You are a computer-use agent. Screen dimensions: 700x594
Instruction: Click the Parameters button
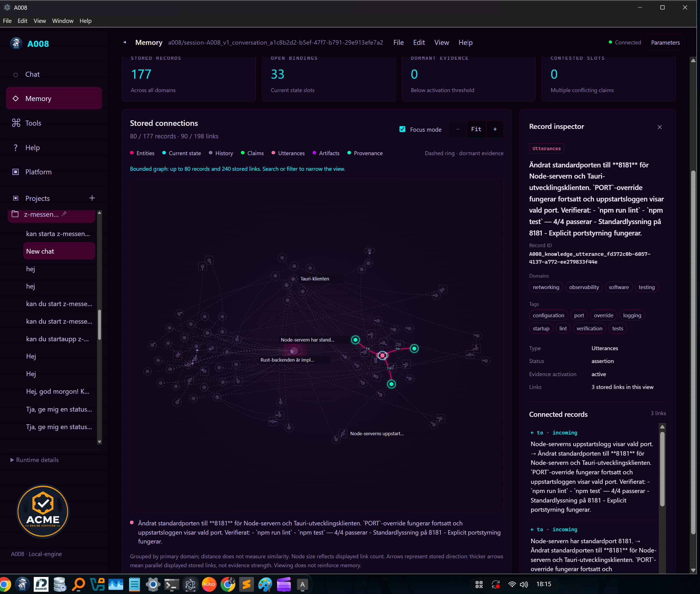point(665,42)
